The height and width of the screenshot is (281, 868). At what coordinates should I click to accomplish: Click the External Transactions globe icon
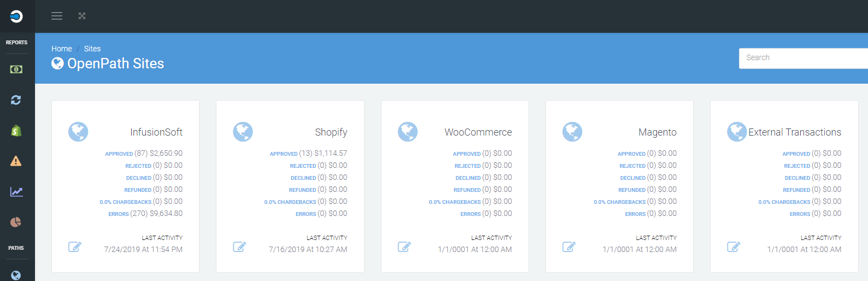click(737, 132)
